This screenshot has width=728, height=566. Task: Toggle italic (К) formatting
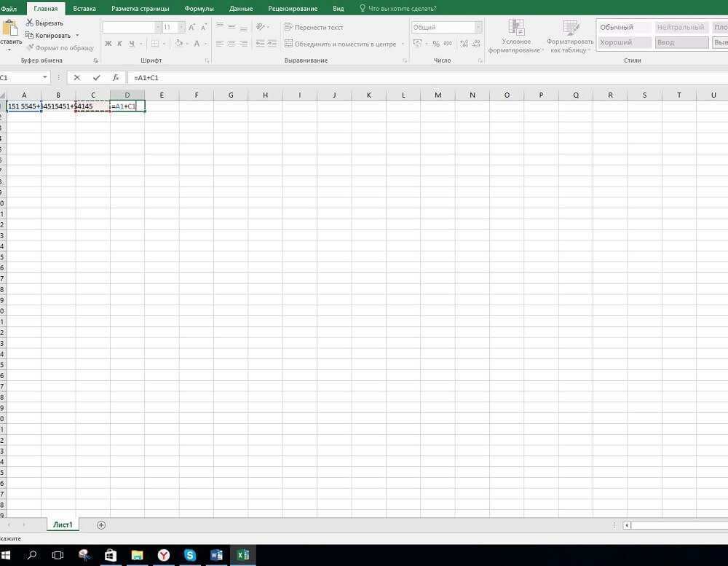click(x=119, y=44)
